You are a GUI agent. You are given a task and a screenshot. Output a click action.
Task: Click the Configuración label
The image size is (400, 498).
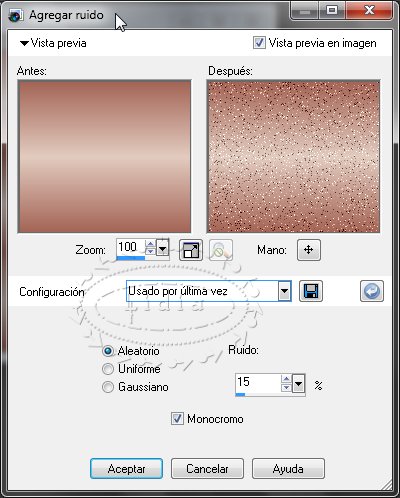(x=52, y=292)
